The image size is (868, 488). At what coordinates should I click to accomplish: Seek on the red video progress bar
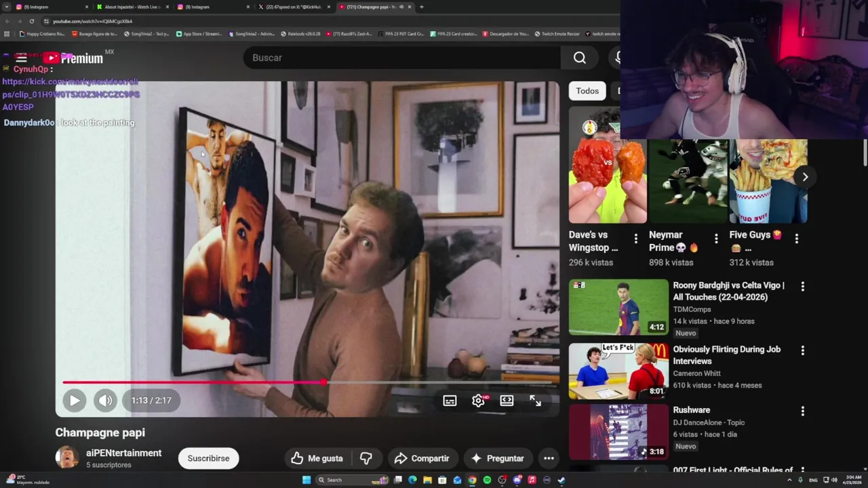[307, 382]
